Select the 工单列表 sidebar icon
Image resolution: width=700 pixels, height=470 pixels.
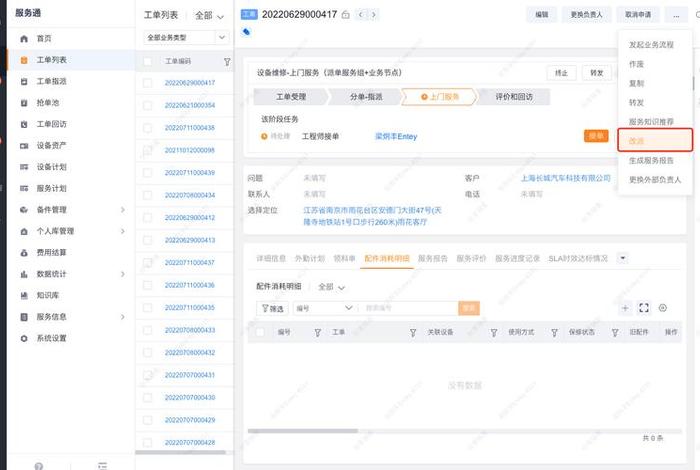(24, 60)
